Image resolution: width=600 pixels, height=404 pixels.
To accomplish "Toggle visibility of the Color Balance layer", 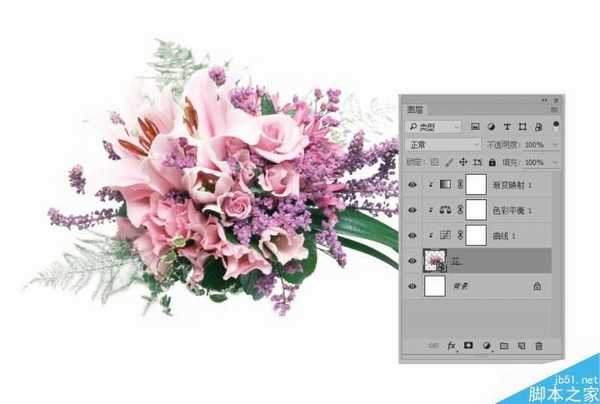I will tap(412, 210).
